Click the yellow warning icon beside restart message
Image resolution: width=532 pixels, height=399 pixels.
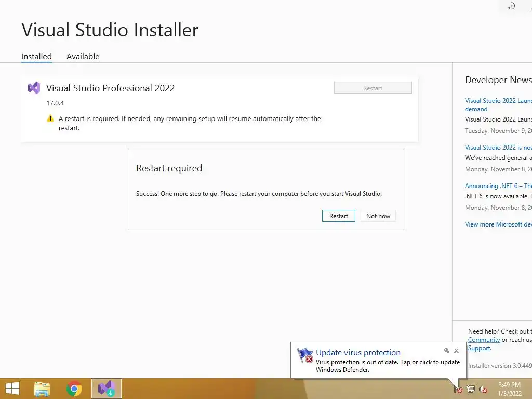tap(50, 118)
